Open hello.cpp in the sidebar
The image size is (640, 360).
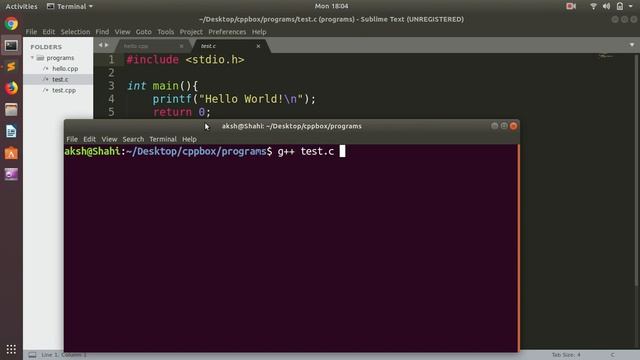click(x=65, y=69)
